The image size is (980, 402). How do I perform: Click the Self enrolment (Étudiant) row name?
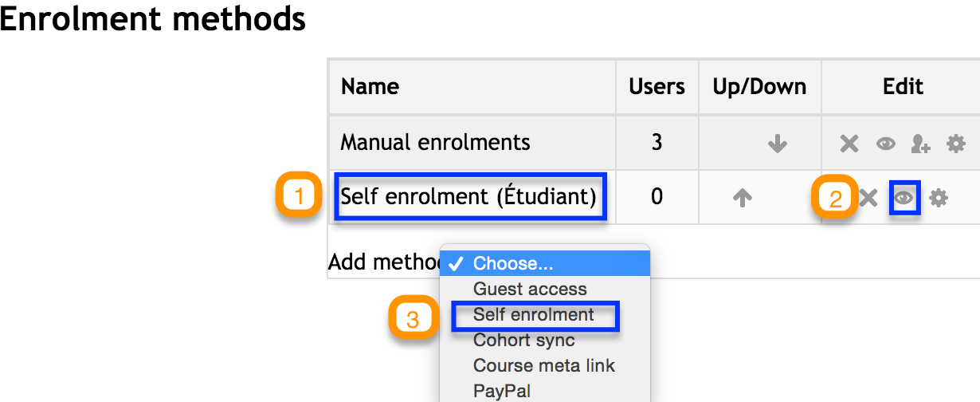468,196
